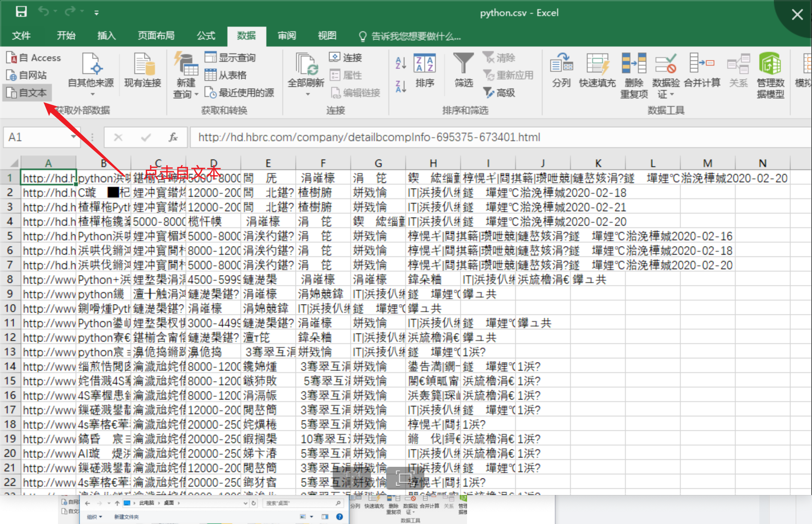This screenshot has height=524, width=812.
Task: Click back arrow in file explorer window
Action: click(88, 503)
